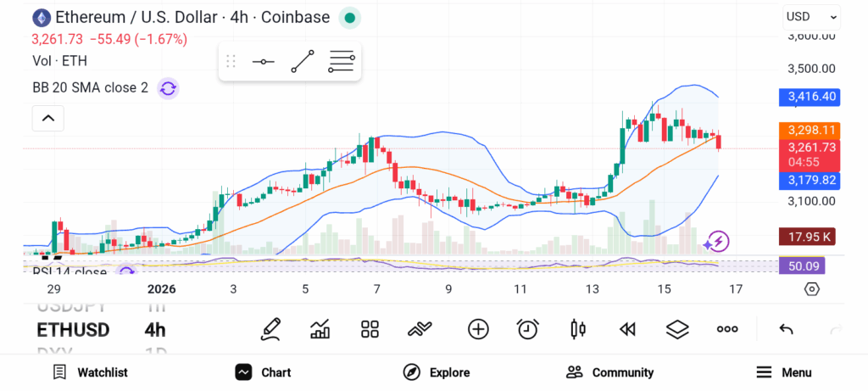
Task: Open the USD currency dropdown
Action: (811, 17)
